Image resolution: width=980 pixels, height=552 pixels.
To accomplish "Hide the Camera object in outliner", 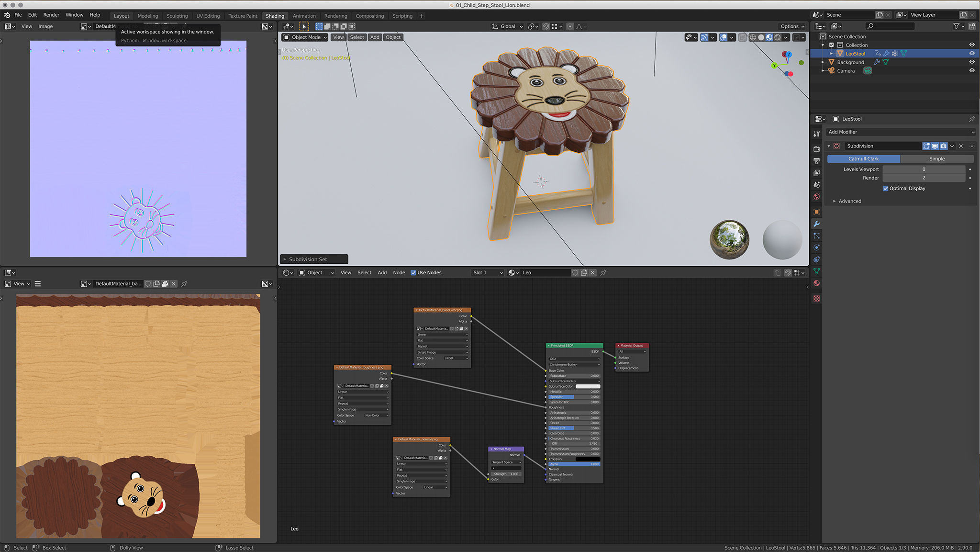I will click(972, 71).
